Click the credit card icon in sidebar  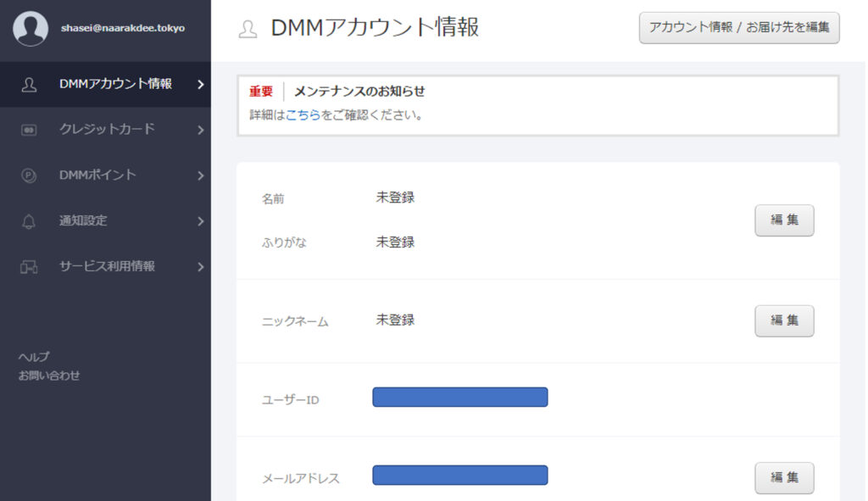click(x=29, y=131)
